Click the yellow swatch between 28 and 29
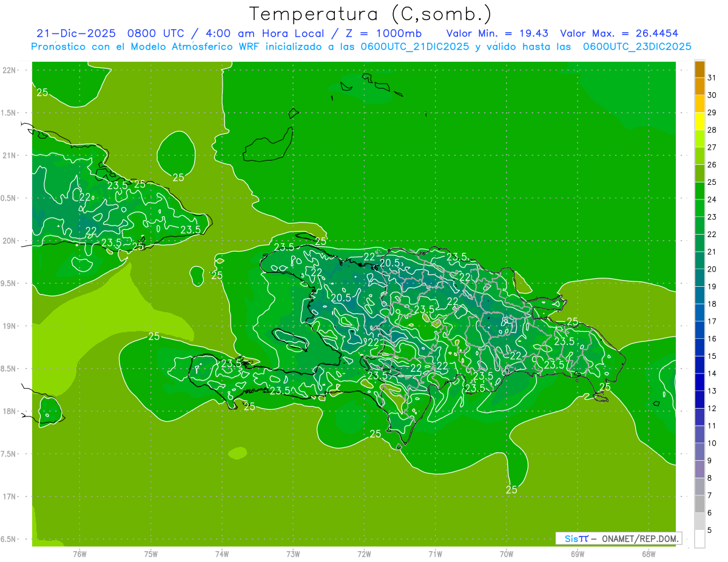The width and height of the screenshot is (728, 562). (x=699, y=121)
